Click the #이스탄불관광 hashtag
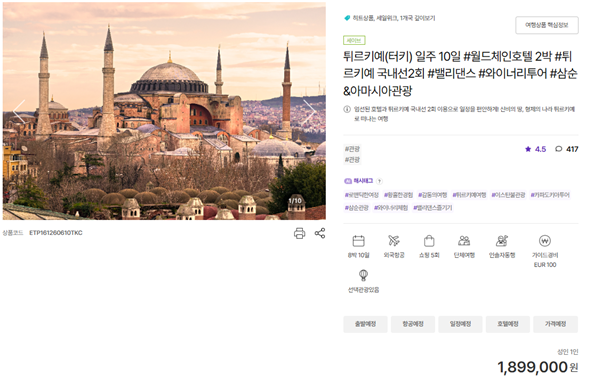 508,195
